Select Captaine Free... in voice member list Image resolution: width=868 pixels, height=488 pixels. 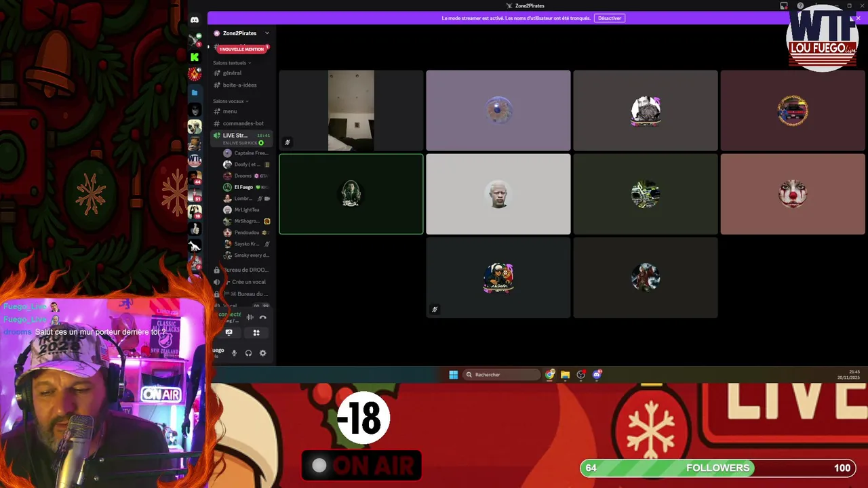point(247,153)
